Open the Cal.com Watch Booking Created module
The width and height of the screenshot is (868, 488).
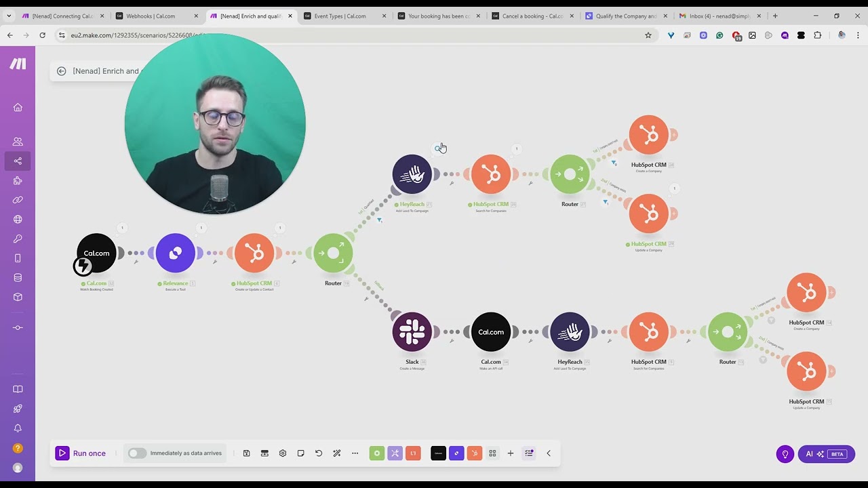[96, 253]
